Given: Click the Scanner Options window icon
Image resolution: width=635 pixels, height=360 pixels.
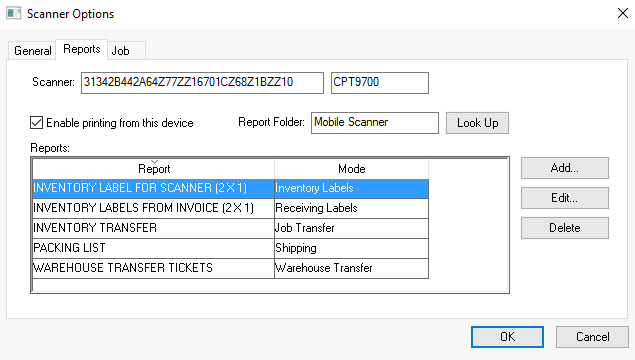Looking at the screenshot, I should (13, 13).
